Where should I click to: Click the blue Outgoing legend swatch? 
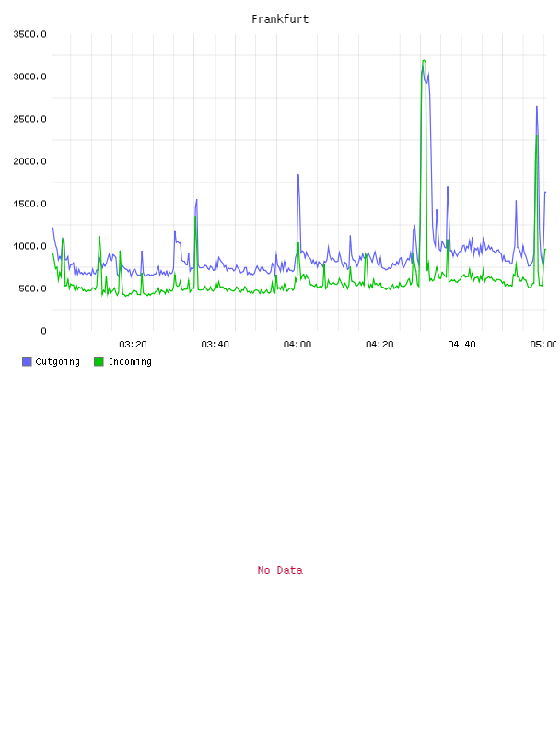coord(27,361)
